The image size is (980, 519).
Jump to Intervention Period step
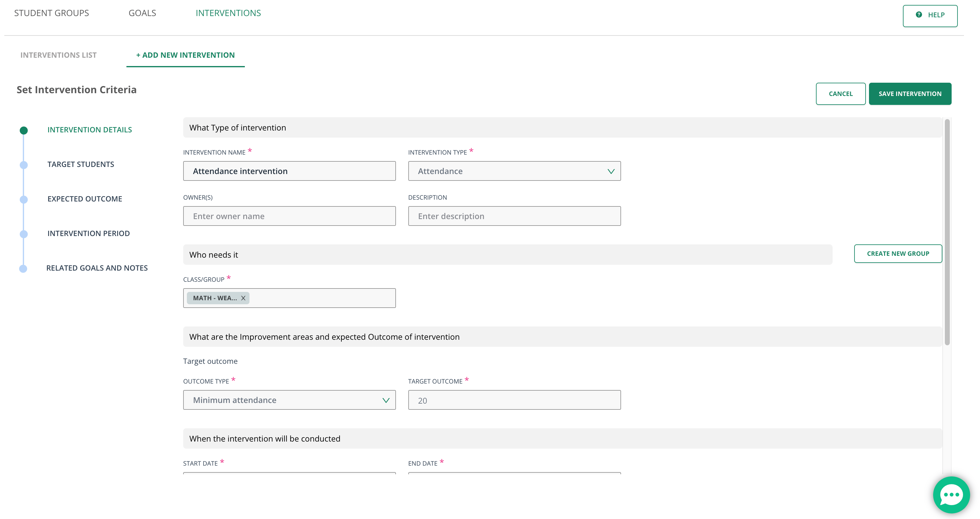click(x=89, y=233)
